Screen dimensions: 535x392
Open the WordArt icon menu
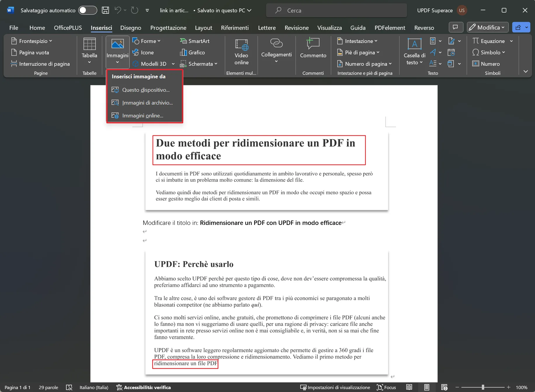[435, 52]
